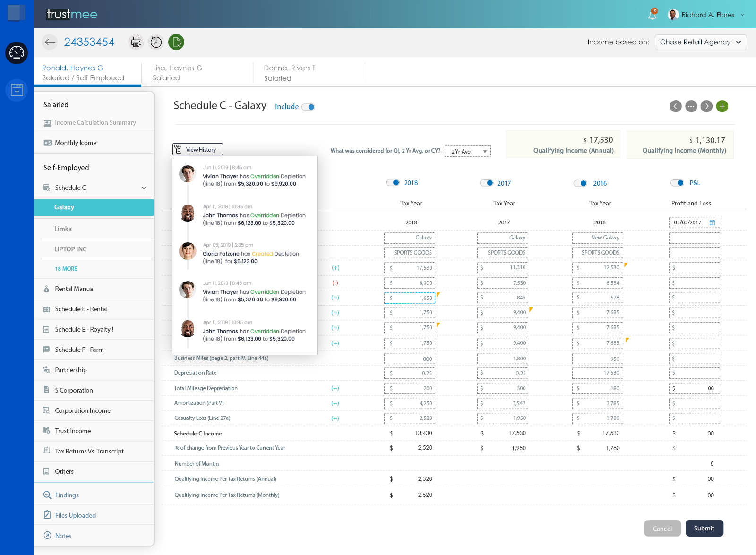756x555 pixels.
Task: Open Tax Returns Vs. Transcript
Action: pyautogui.click(x=94, y=451)
